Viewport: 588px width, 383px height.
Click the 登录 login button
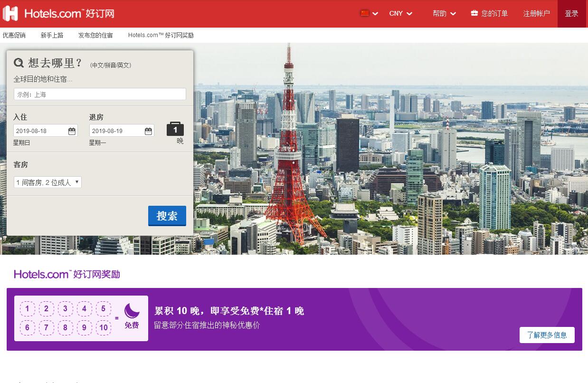coord(571,13)
